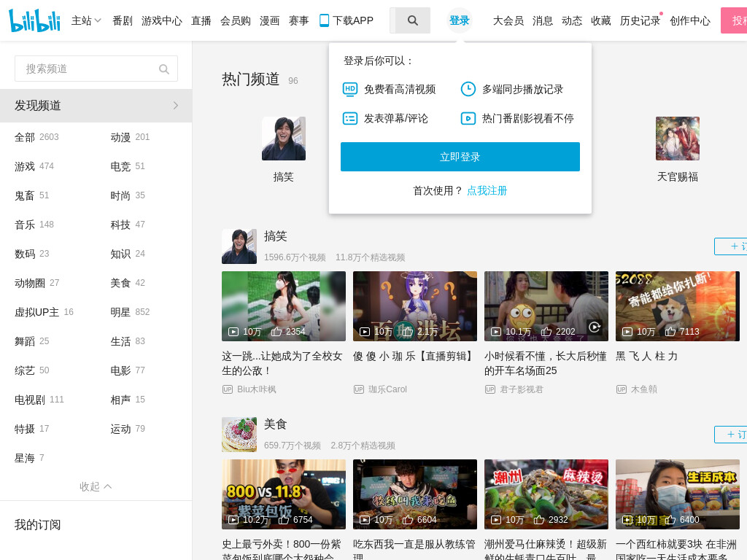Collapse category list via 收起
This screenshot has width=747, height=560.
click(96, 486)
